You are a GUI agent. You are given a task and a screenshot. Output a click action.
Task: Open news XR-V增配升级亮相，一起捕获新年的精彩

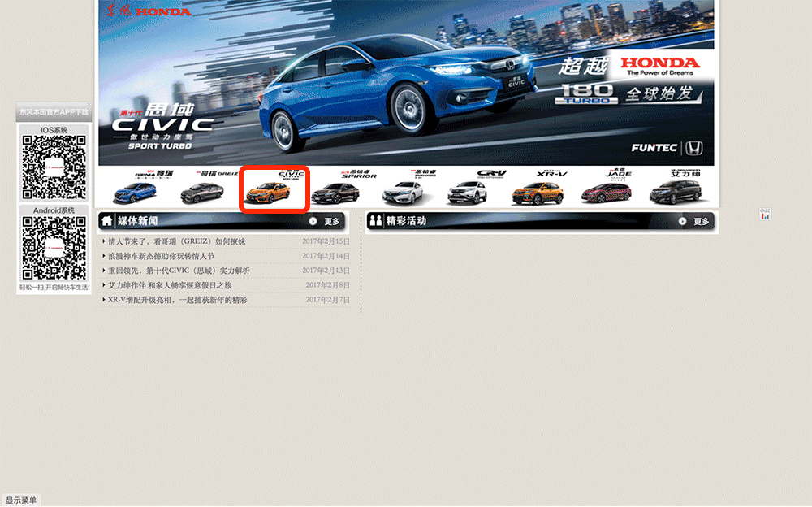[x=177, y=300]
